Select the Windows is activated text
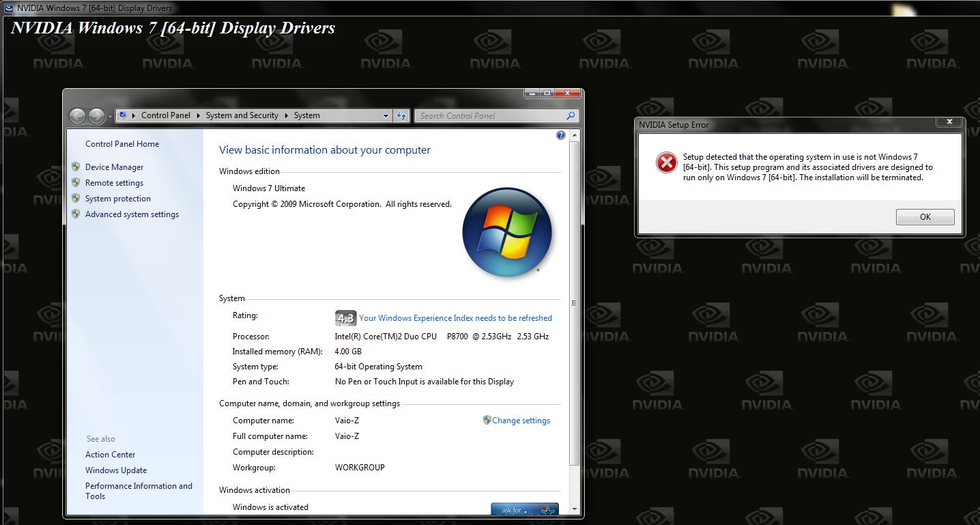Image resolution: width=980 pixels, height=525 pixels. [270, 507]
